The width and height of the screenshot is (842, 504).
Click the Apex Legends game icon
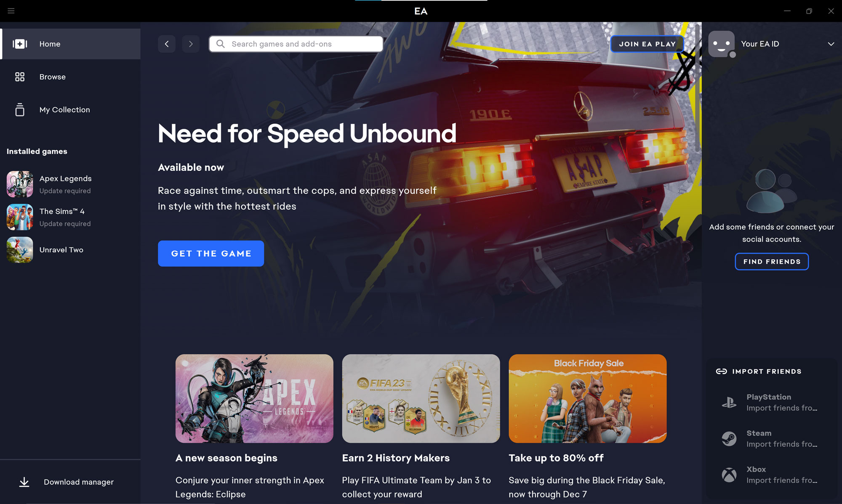[x=20, y=183]
